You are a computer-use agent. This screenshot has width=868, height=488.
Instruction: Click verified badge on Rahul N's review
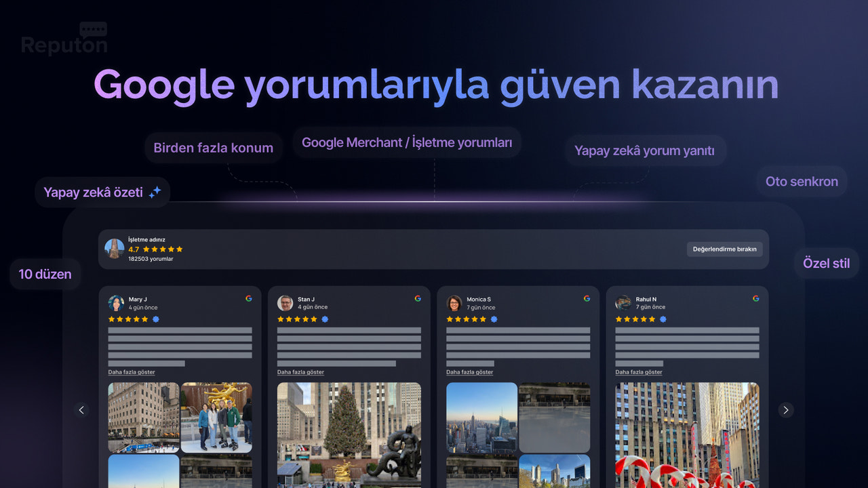(x=663, y=319)
